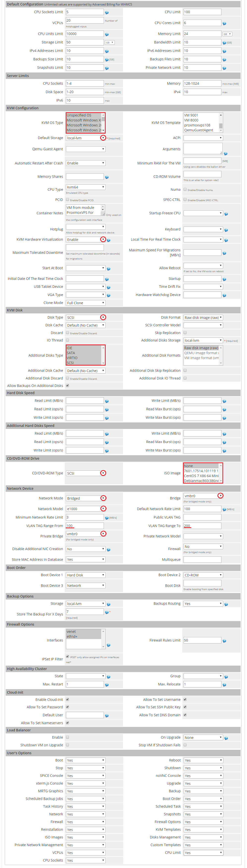Uncheck Enable Cloud-Init checkbox
Screen dimensions: 247x868
click(x=68, y=700)
